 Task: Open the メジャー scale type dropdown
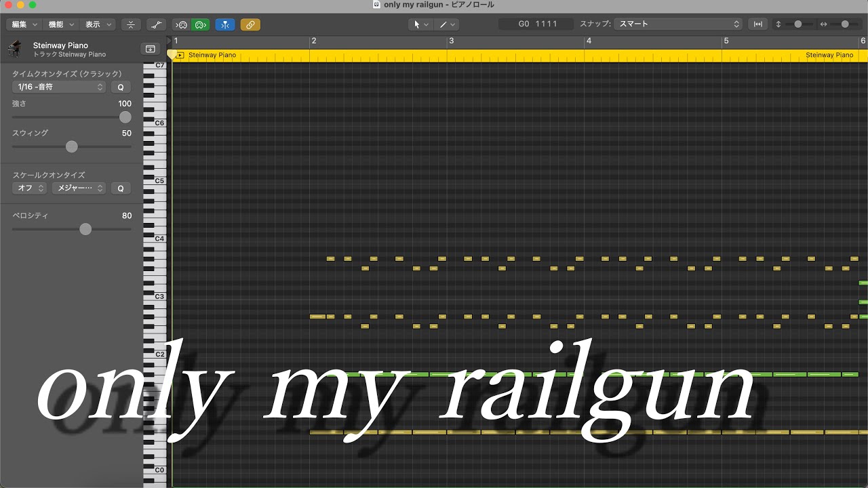[79, 188]
